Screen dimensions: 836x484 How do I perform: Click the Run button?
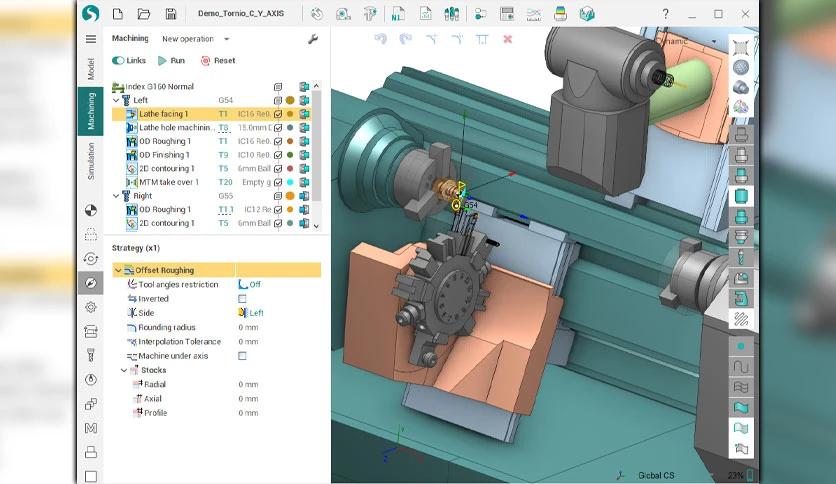coord(171,61)
